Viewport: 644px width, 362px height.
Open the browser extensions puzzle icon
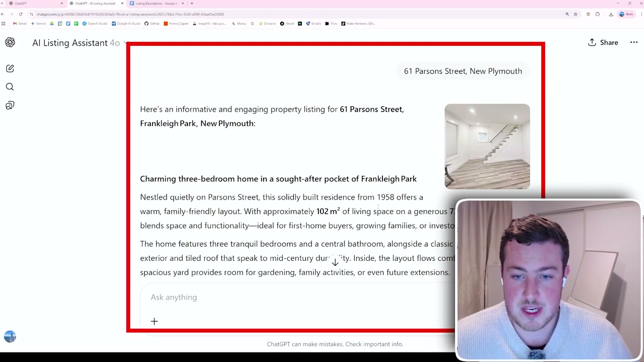pyautogui.click(x=598, y=14)
